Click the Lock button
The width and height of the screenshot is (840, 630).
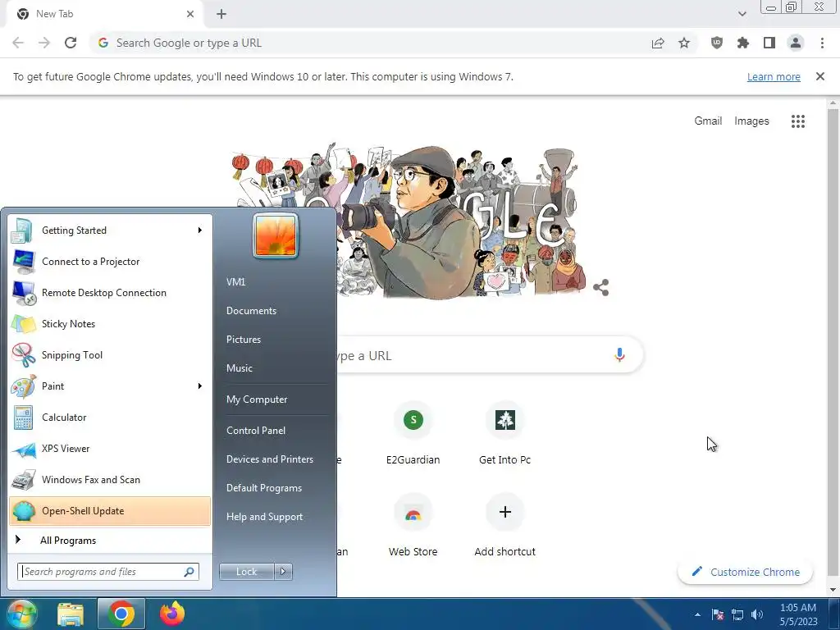coord(246,572)
